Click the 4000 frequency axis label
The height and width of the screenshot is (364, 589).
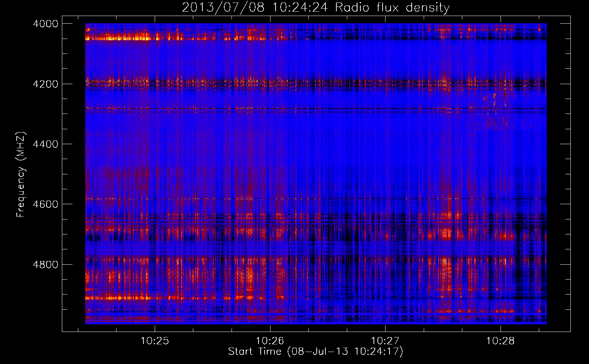[x=46, y=24]
